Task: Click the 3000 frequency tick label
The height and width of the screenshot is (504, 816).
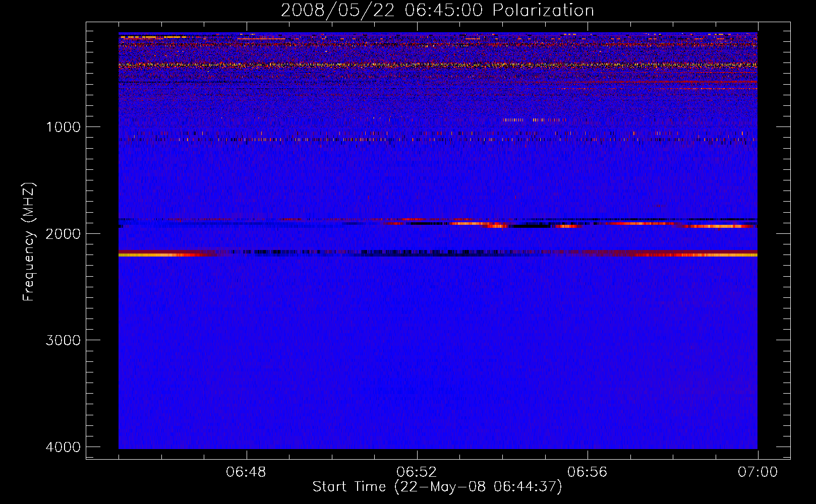Action: (x=64, y=340)
